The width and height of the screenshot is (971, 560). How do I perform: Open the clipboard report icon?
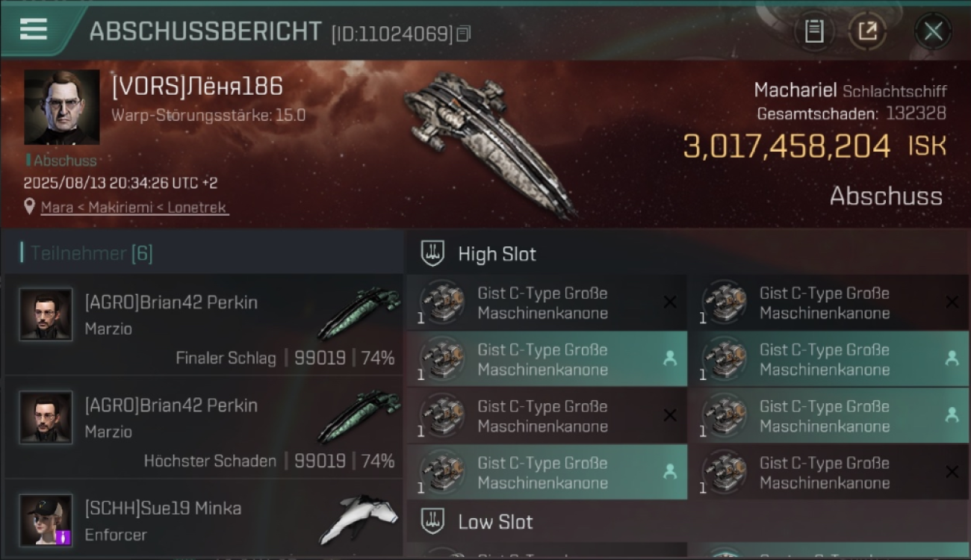point(813,31)
